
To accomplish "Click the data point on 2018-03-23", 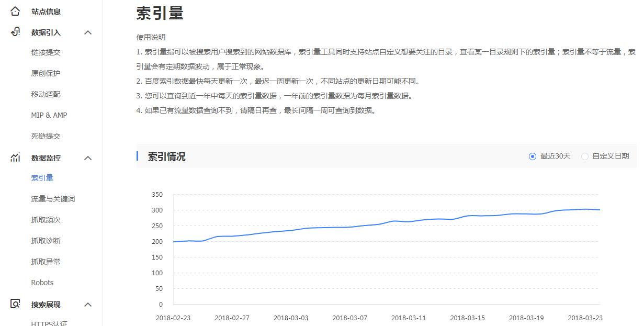I will [x=584, y=210].
